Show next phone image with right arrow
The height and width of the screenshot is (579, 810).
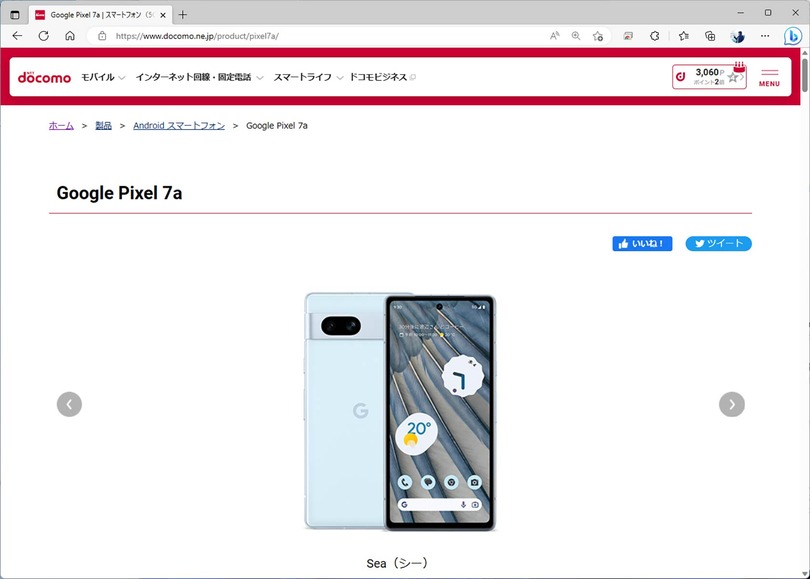tap(732, 404)
